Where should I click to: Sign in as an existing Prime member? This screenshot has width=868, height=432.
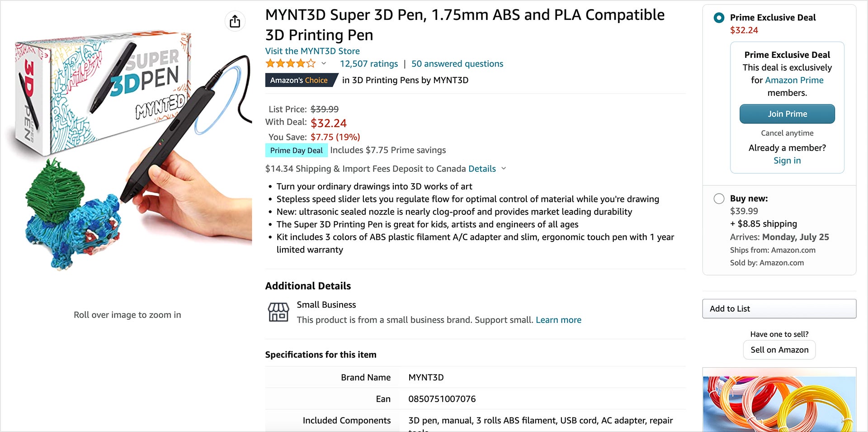[x=787, y=160]
